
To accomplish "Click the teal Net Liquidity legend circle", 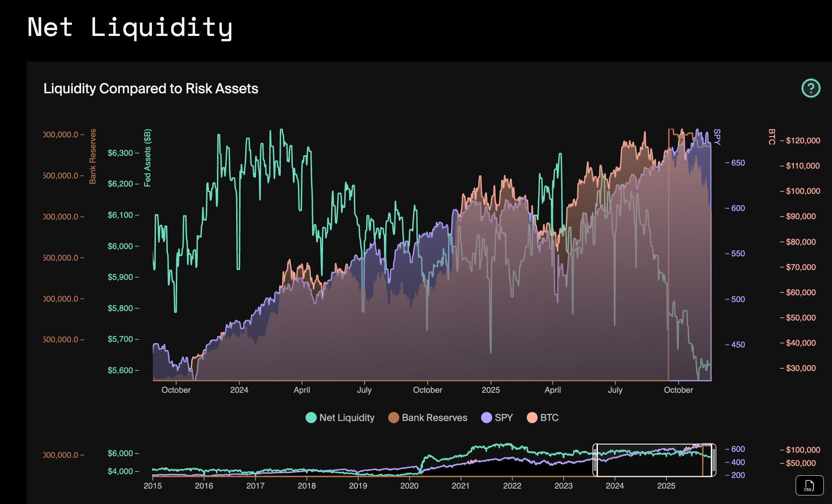I will pyautogui.click(x=311, y=418).
